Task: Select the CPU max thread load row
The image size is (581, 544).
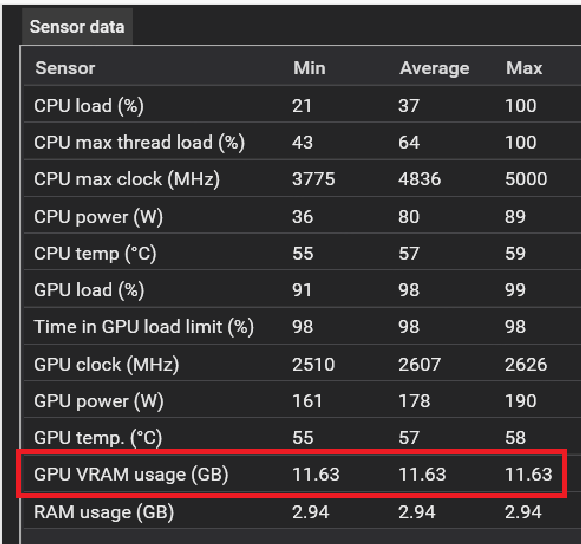Action: (x=302, y=142)
